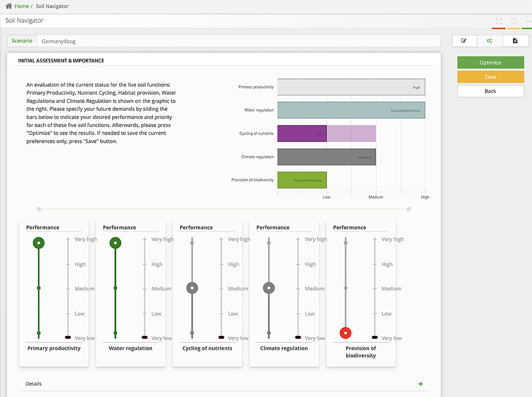This screenshot has height=397, width=532.
Task: Click the Home icon in the breadcrumb
Action: coord(9,6)
